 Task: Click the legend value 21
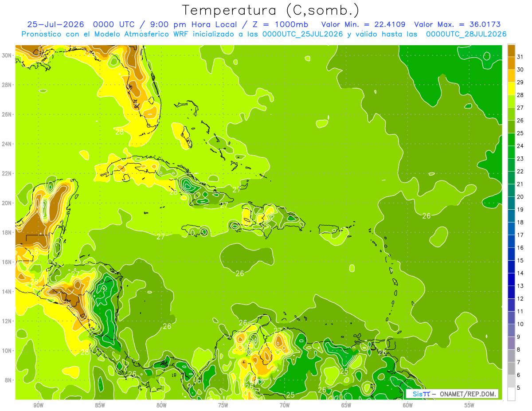(x=520, y=184)
